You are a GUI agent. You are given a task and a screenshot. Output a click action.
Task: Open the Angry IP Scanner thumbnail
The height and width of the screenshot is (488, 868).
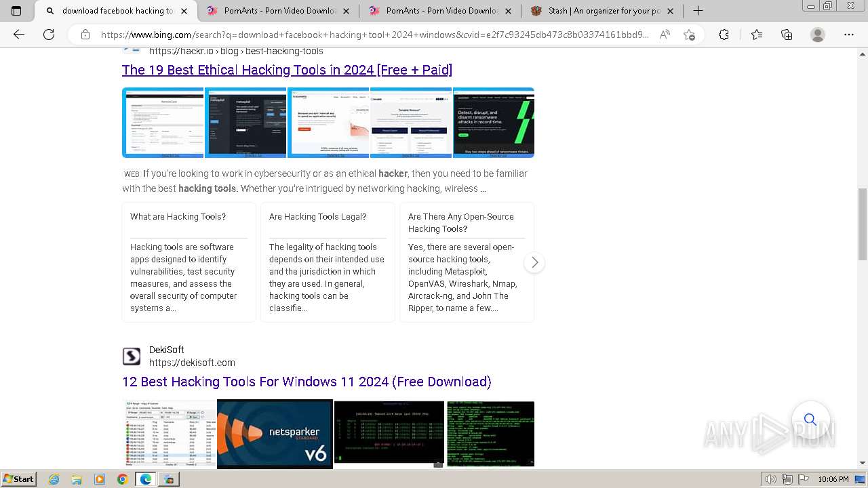169,434
